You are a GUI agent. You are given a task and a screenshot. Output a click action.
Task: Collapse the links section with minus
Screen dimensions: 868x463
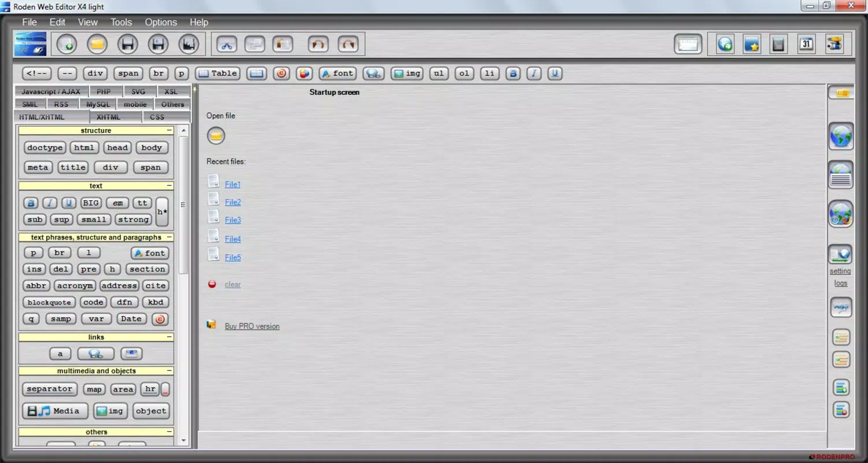tap(169, 337)
